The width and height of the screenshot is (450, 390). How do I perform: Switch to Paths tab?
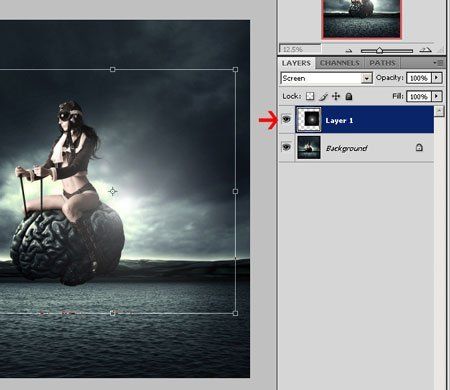point(382,63)
